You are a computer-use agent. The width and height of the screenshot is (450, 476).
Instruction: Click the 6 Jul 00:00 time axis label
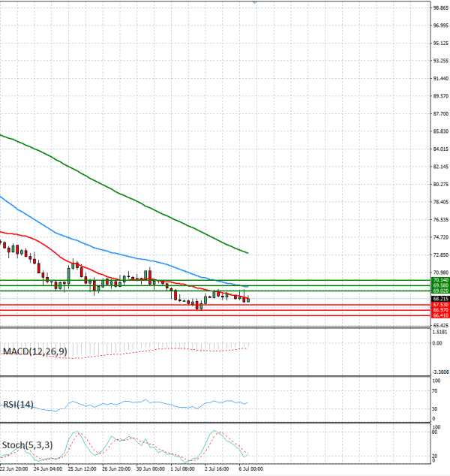click(250, 469)
